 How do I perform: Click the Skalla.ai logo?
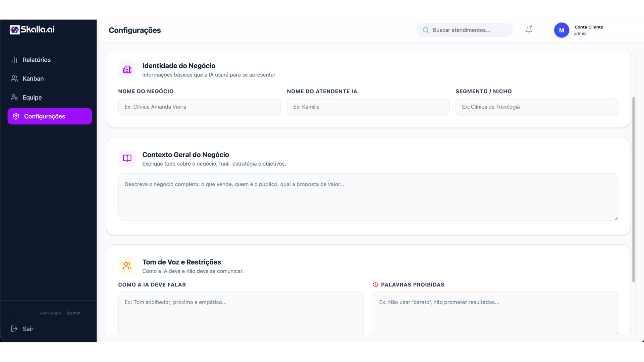click(32, 29)
